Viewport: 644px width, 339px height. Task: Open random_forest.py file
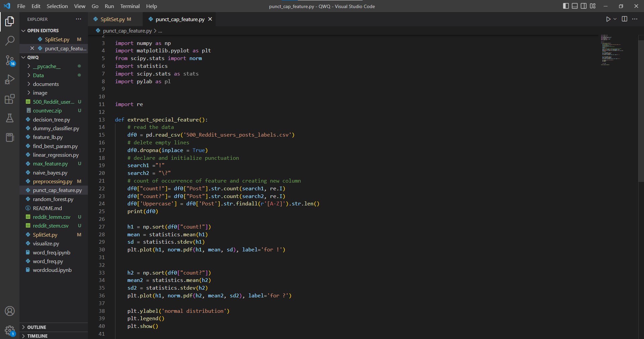[53, 199]
